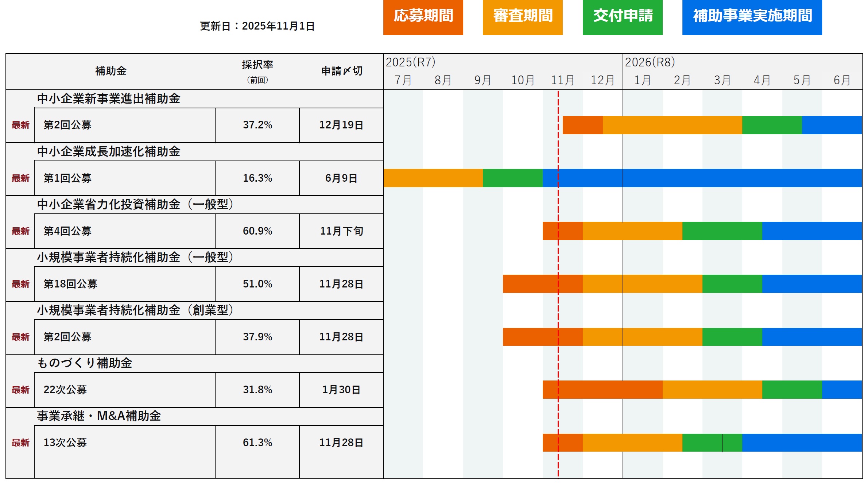Click the 事業承継・M&A補助金 heading
This screenshot has height=483, width=868.
(x=99, y=416)
